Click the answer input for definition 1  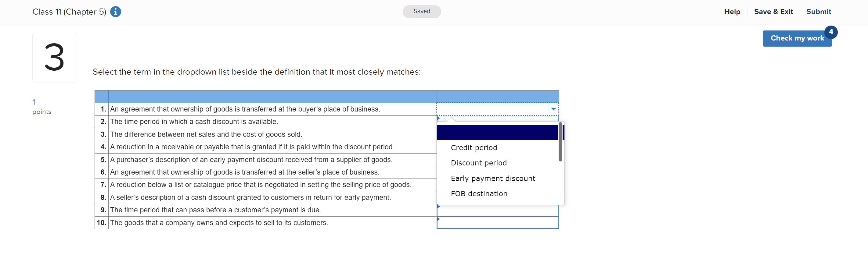[492, 109]
